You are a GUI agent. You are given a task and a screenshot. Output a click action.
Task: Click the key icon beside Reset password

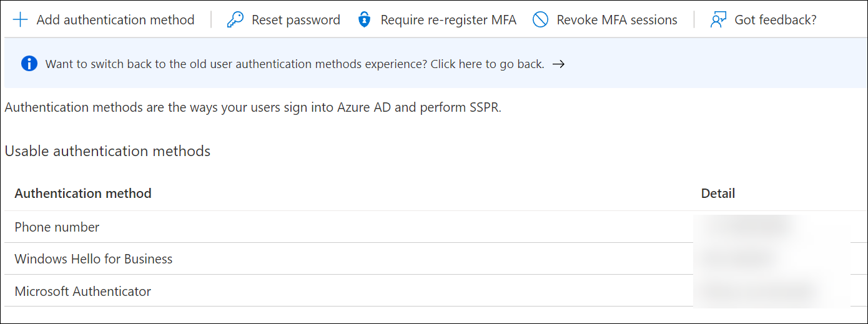coord(235,20)
